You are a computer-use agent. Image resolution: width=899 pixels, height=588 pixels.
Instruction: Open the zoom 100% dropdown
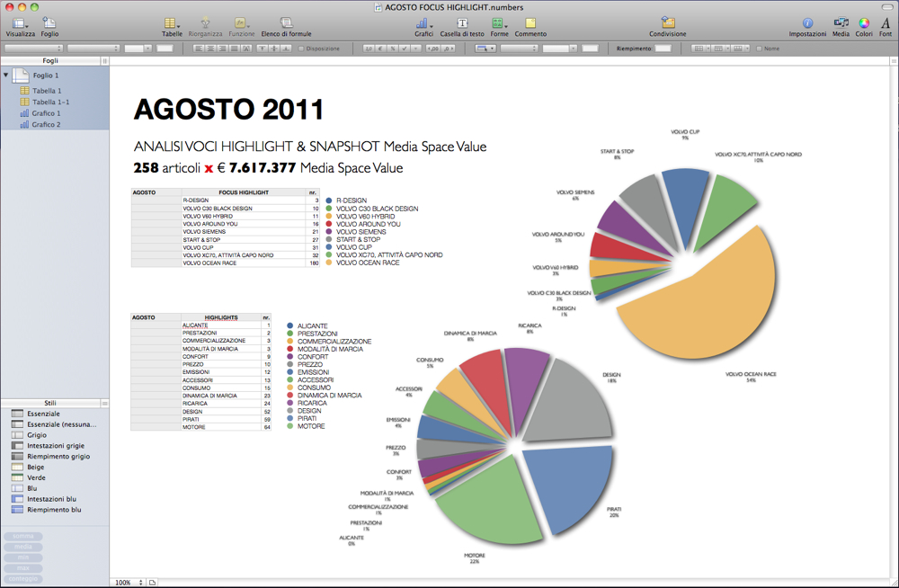click(x=127, y=583)
